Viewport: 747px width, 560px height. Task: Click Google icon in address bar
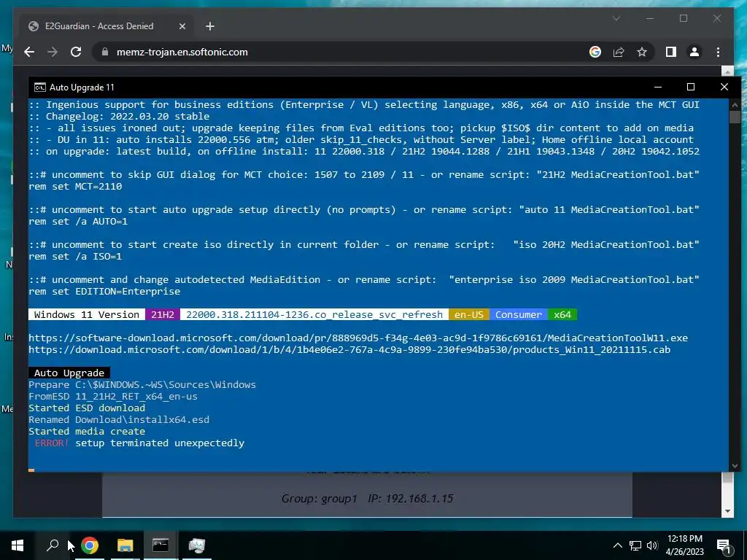(x=595, y=52)
